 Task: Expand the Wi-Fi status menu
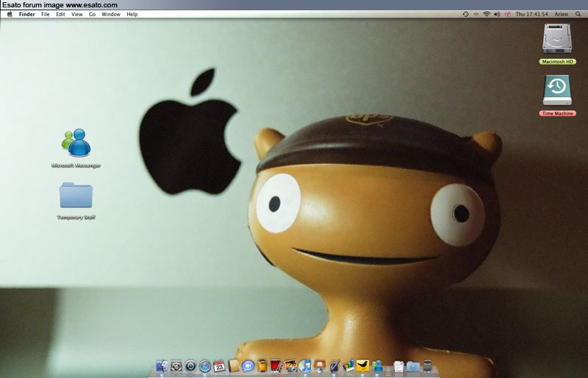(x=486, y=14)
